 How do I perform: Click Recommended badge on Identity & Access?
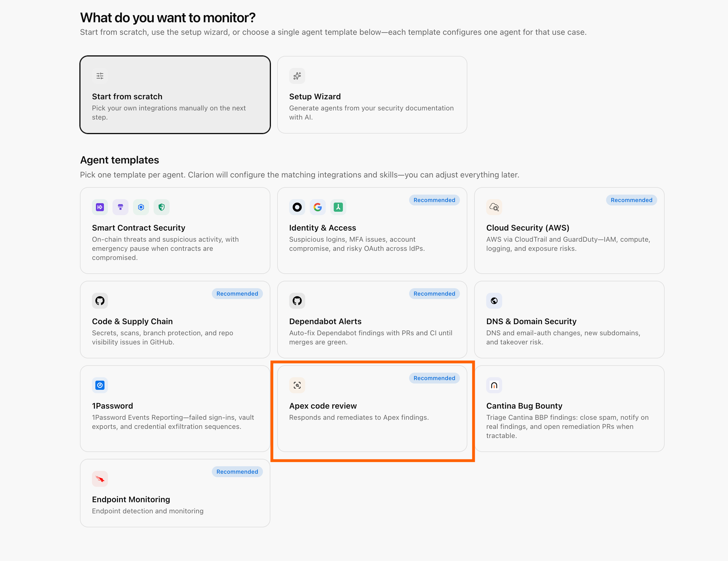(x=434, y=200)
